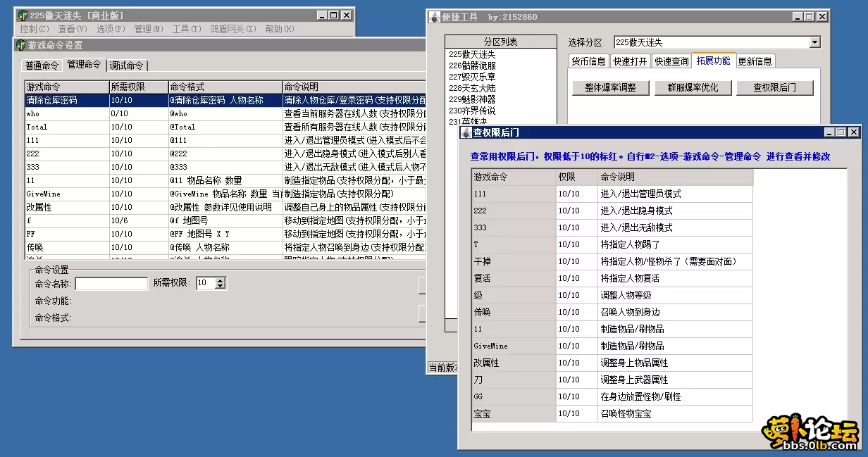The height and width of the screenshot is (457, 868).
Task: Open the 帮助(H) menu
Action: tap(280, 29)
